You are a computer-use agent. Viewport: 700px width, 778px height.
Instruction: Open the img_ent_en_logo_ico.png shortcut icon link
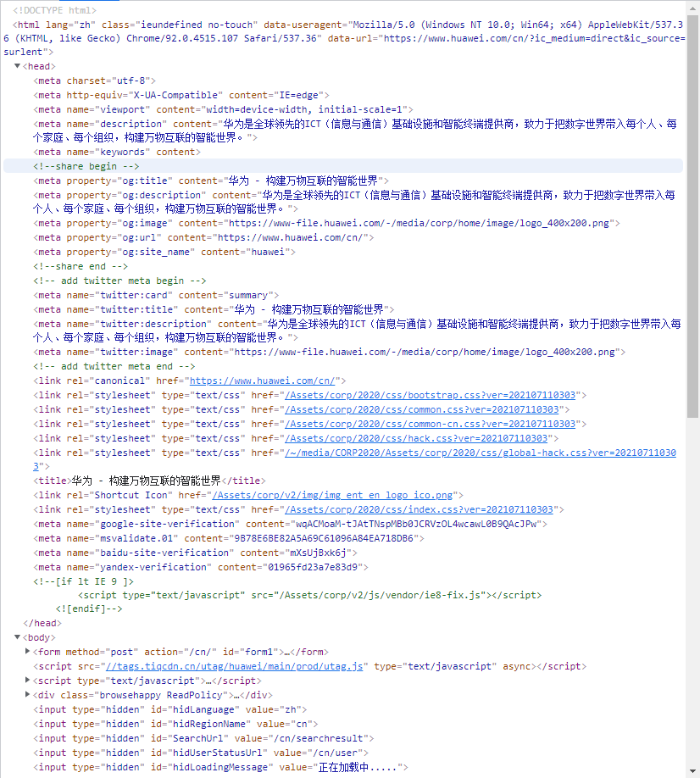(x=332, y=495)
